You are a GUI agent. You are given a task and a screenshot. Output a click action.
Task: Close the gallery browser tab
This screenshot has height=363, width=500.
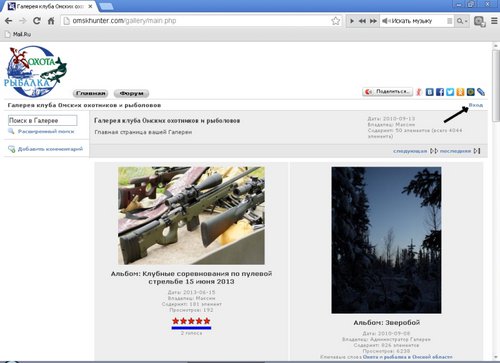click(x=90, y=6)
